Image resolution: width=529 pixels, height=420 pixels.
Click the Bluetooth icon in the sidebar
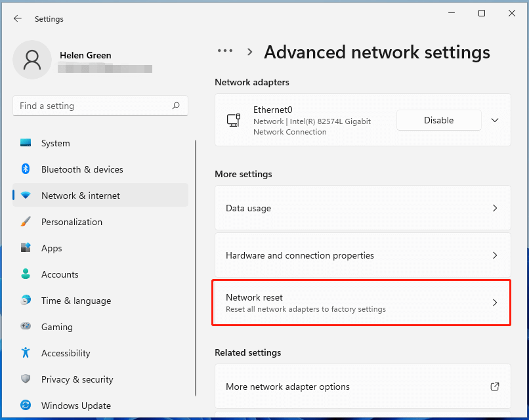[x=25, y=169]
